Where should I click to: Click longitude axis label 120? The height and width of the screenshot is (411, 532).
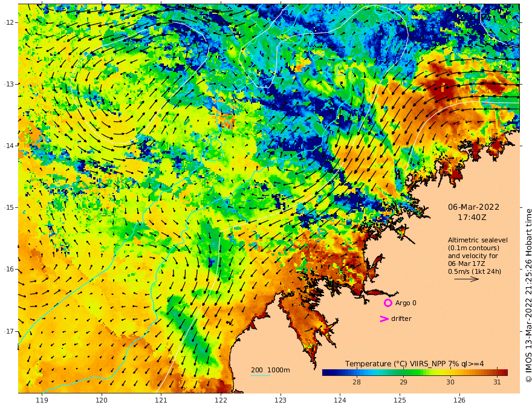(x=102, y=400)
